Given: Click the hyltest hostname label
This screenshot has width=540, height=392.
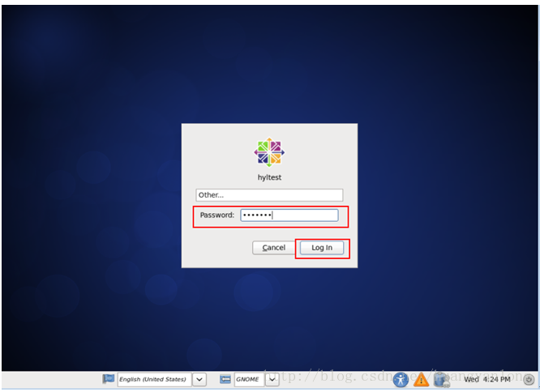Looking at the screenshot, I should tap(269, 177).
